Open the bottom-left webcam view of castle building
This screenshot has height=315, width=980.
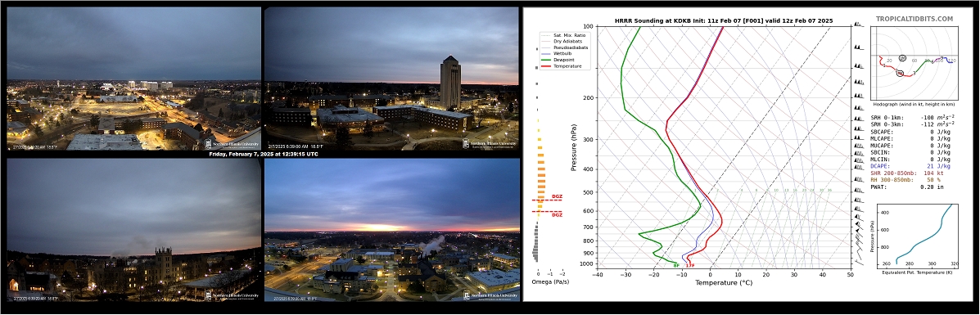(133, 230)
